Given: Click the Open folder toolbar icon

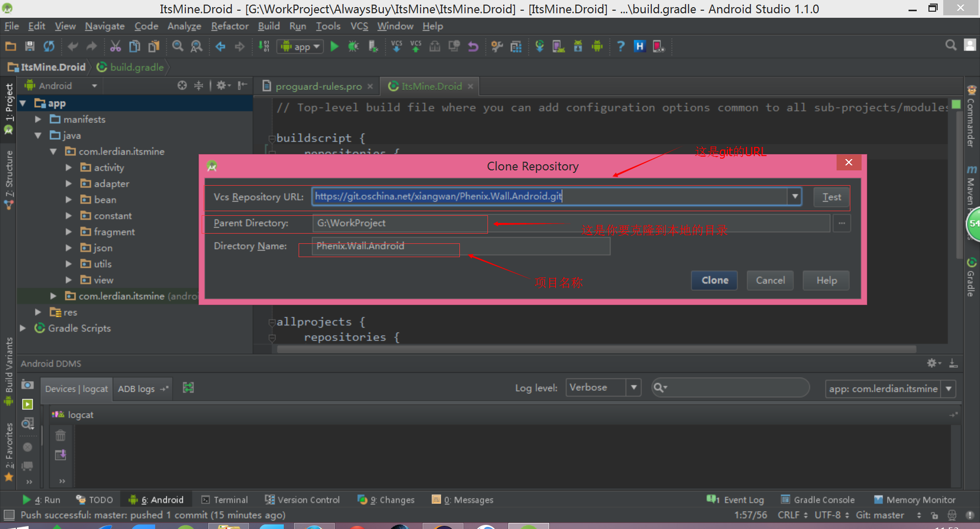Looking at the screenshot, I should (11, 46).
